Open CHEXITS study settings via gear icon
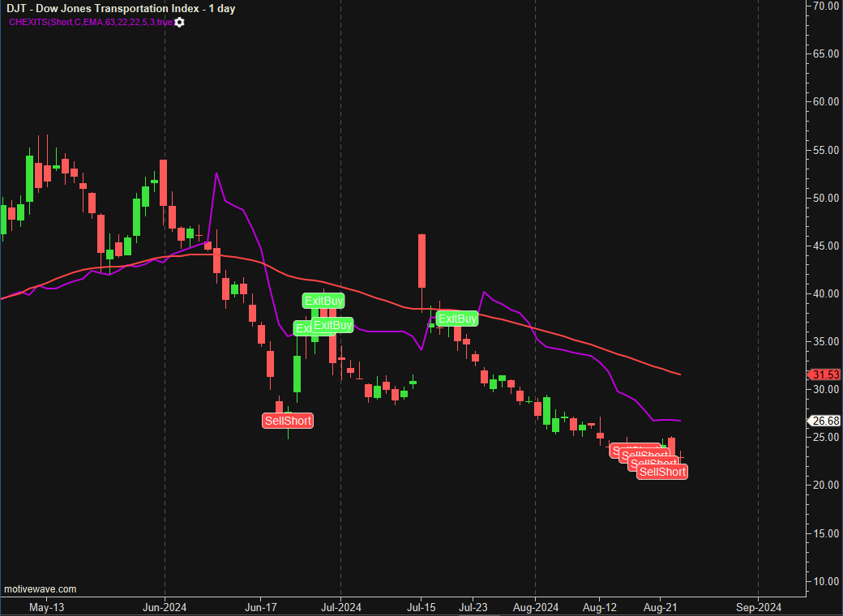843x616 pixels. (179, 22)
